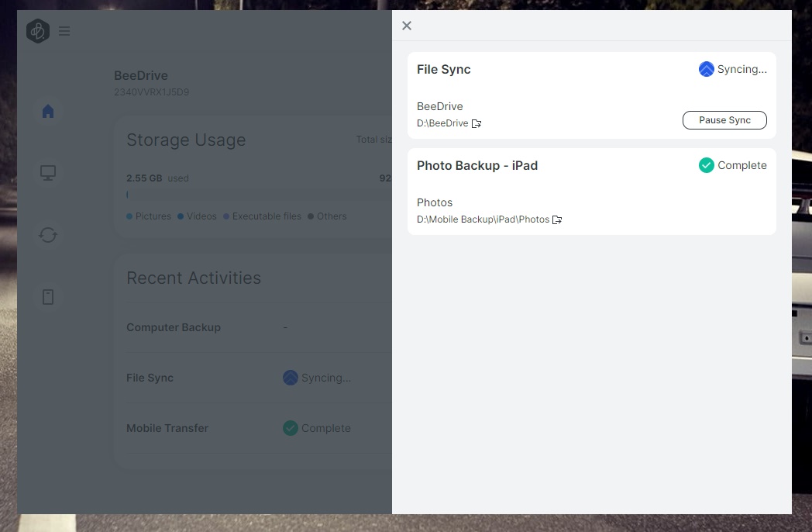This screenshot has height=532, width=812.
Task: Open the Computer Backup monitor icon
Action: pyautogui.click(x=48, y=173)
